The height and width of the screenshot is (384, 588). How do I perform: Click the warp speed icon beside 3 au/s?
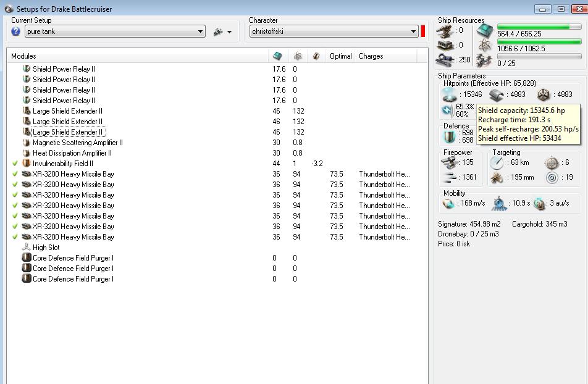[x=539, y=204]
